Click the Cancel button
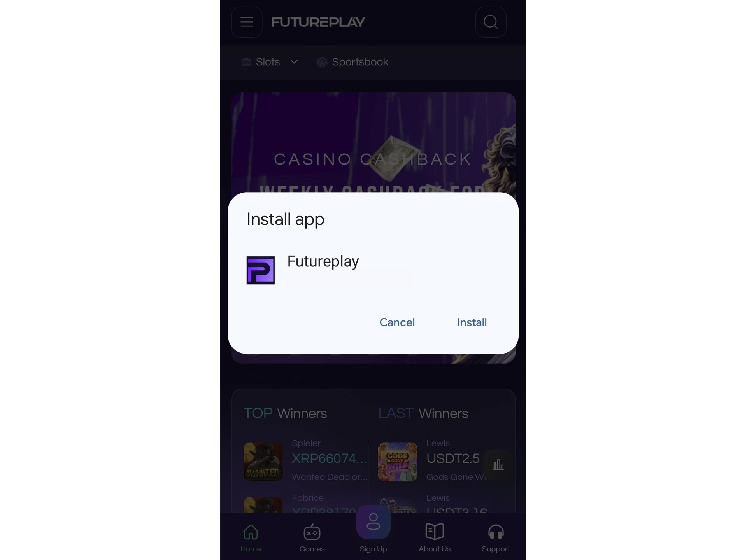Screen dimensions: 747x560 point(397,322)
